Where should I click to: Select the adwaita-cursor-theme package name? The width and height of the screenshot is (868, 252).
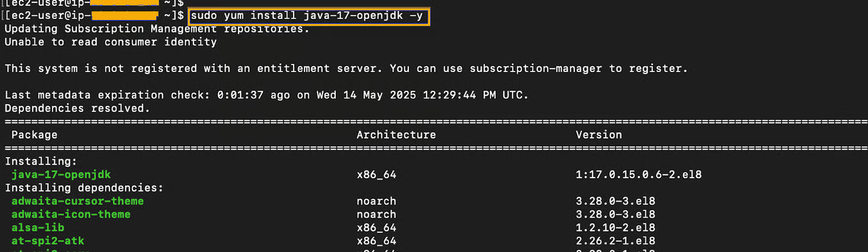(x=78, y=201)
